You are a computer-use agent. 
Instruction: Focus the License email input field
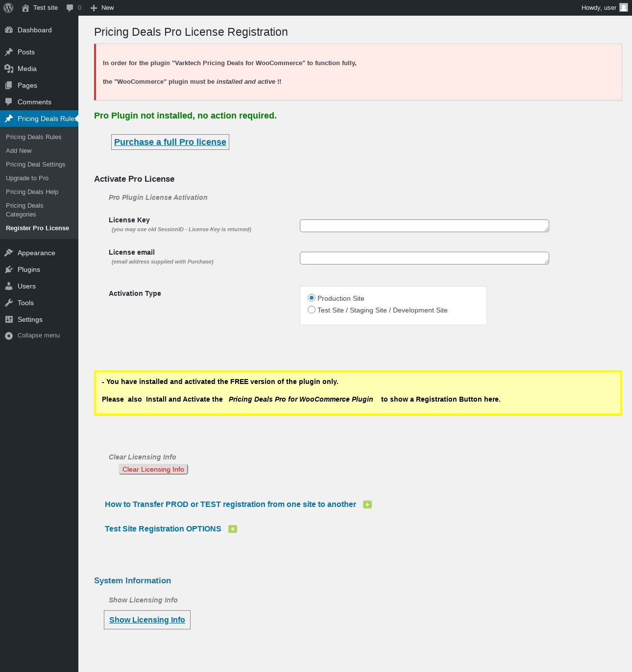point(424,258)
